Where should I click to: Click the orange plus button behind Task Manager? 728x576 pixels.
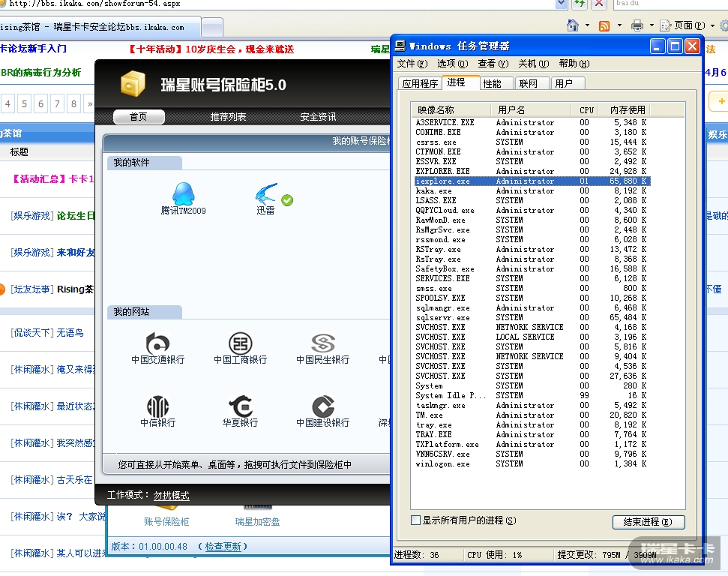(x=719, y=101)
